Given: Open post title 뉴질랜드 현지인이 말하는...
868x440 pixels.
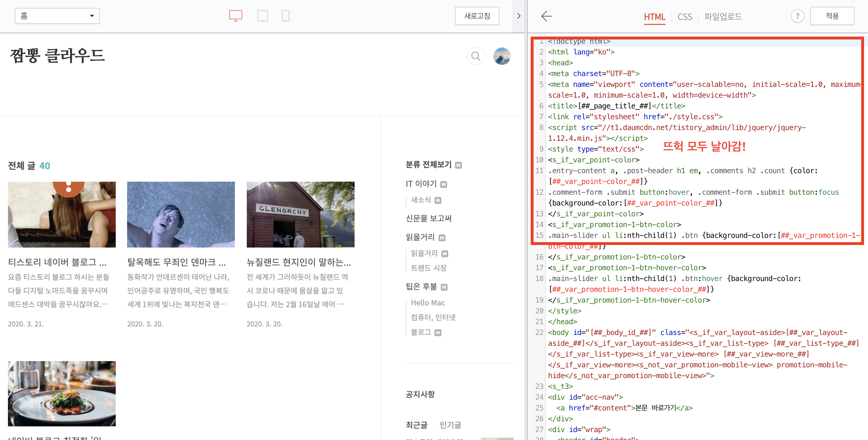Looking at the screenshot, I should (x=298, y=262).
